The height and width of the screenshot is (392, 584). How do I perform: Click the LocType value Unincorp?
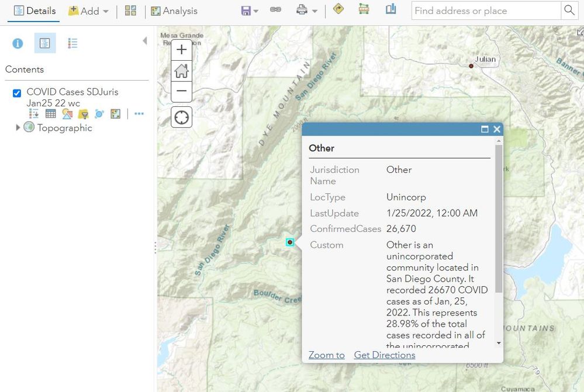click(406, 197)
